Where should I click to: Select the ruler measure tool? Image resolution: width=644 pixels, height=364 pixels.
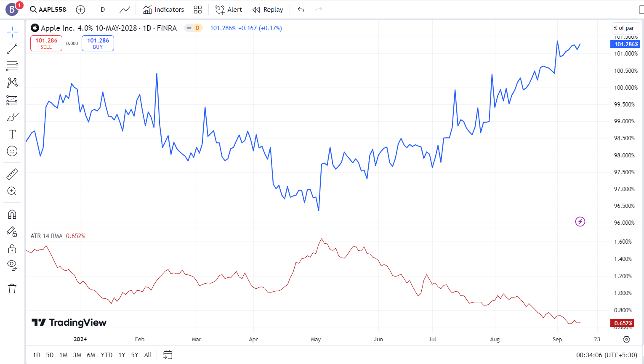pos(12,174)
